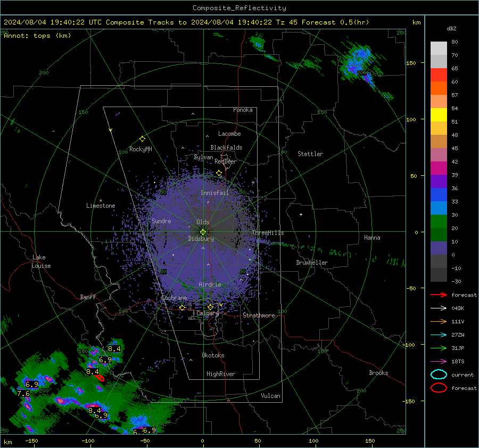Click the 7.6 storm top label
Image resolution: width=479 pixels, height=448 pixels.
click(x=23, y=393)
